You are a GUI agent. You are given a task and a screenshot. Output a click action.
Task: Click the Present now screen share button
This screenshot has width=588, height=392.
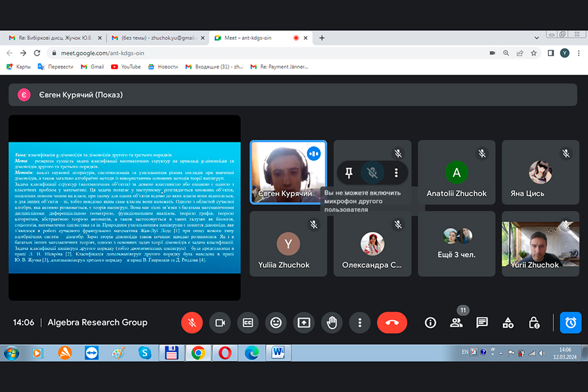304,323
